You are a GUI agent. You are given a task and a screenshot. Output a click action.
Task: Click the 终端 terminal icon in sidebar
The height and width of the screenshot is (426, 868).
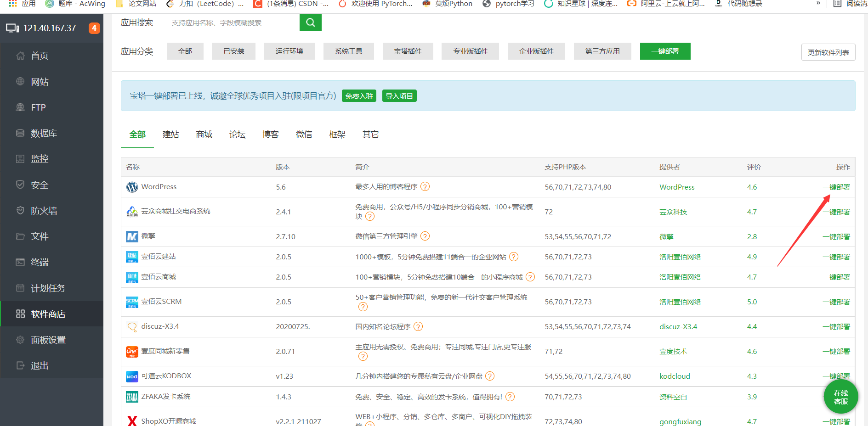coord(20,262)
